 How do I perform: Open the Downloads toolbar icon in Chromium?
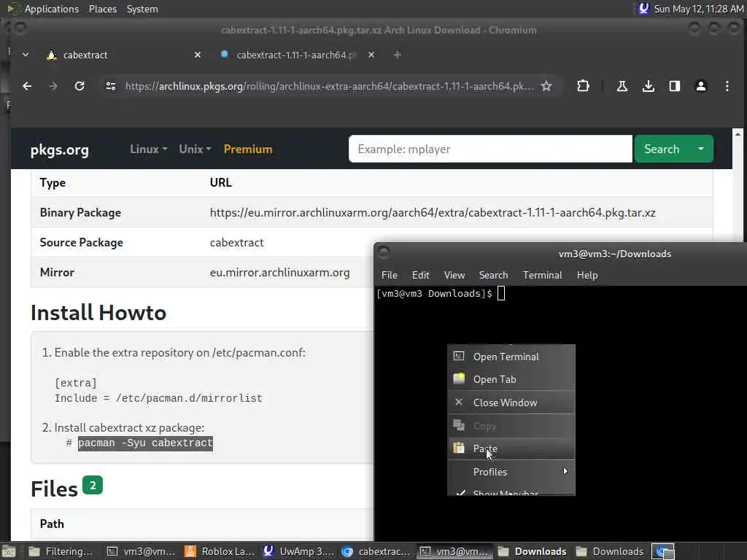(648, 86)
